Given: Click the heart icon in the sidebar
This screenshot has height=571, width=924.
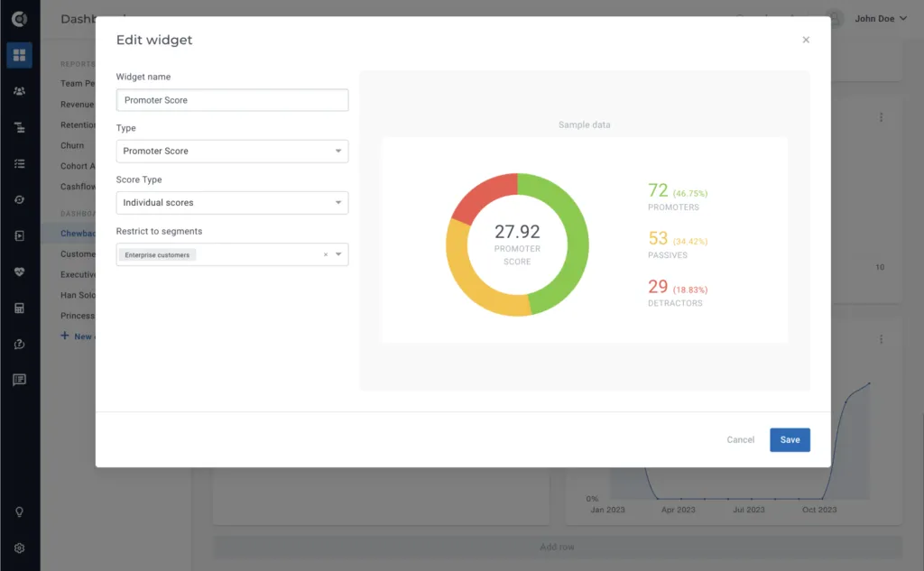Looking at the screenshot, I should click(20, 272).
